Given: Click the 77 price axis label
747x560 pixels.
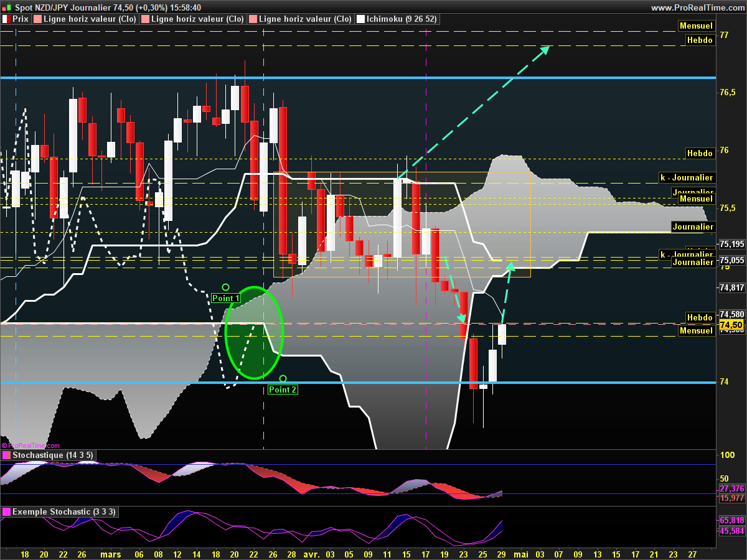Looking at the screenshot, I should 724,35.
